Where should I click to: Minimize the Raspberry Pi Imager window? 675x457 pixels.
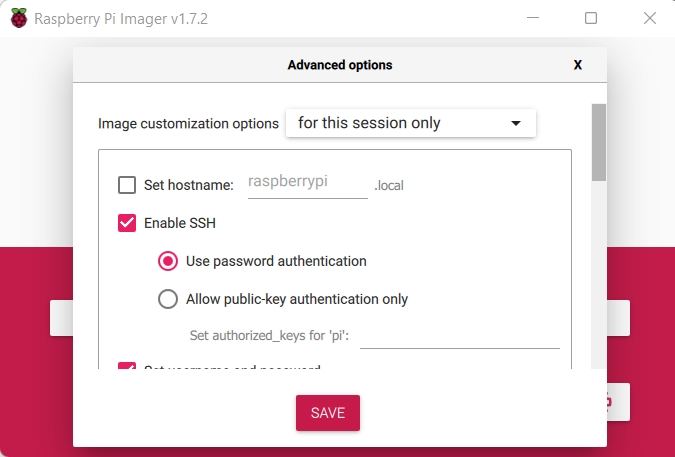534,18
